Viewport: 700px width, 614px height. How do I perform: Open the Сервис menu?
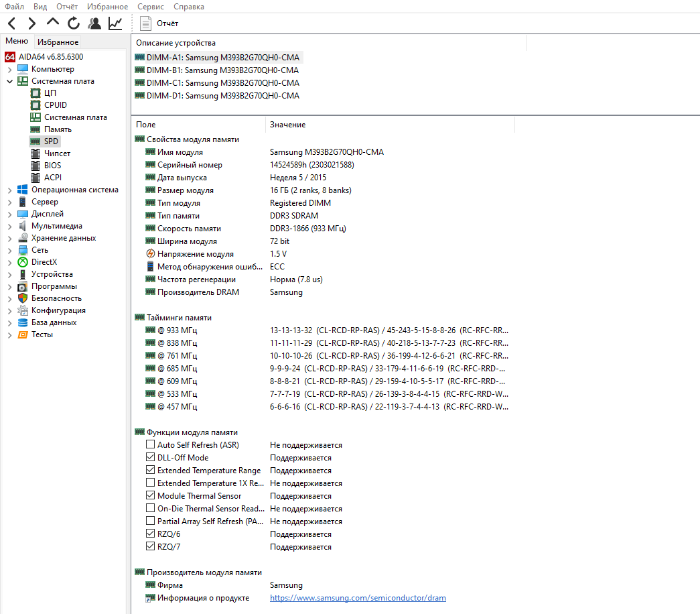click(151, 7)
